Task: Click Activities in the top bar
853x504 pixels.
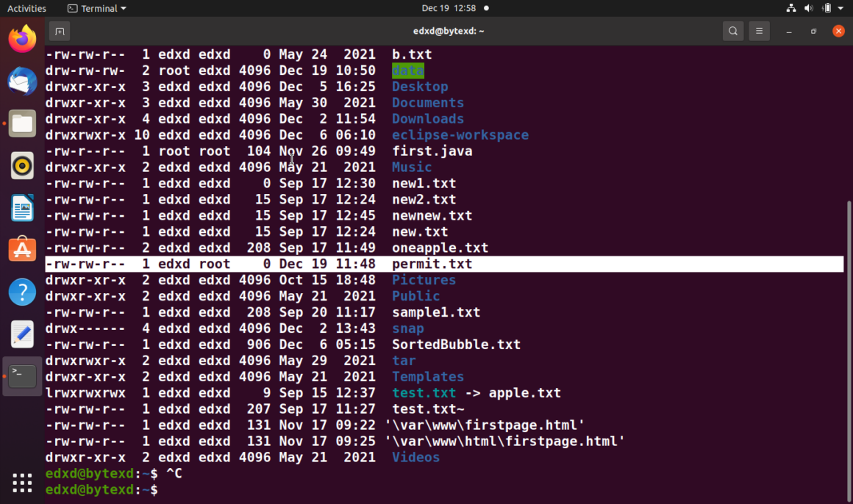Action: 26,8
